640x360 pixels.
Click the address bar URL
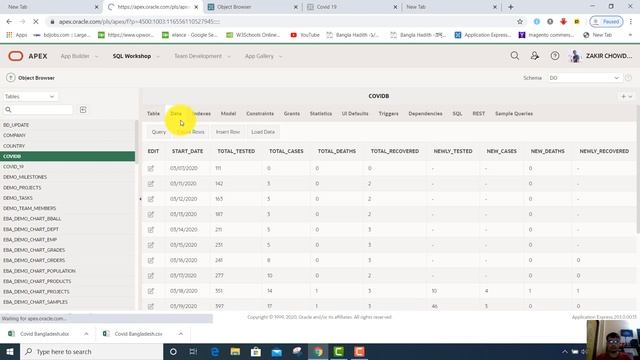click(x=139, y=22)
